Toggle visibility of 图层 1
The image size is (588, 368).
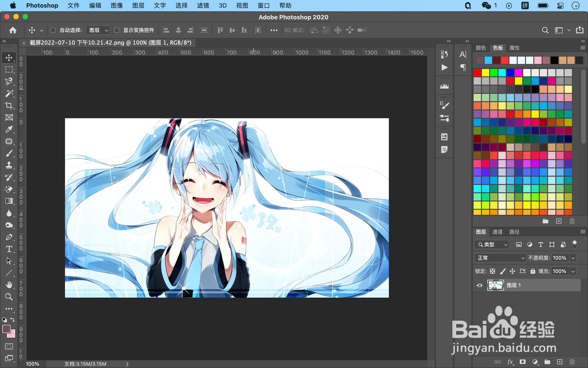point(479,285)
